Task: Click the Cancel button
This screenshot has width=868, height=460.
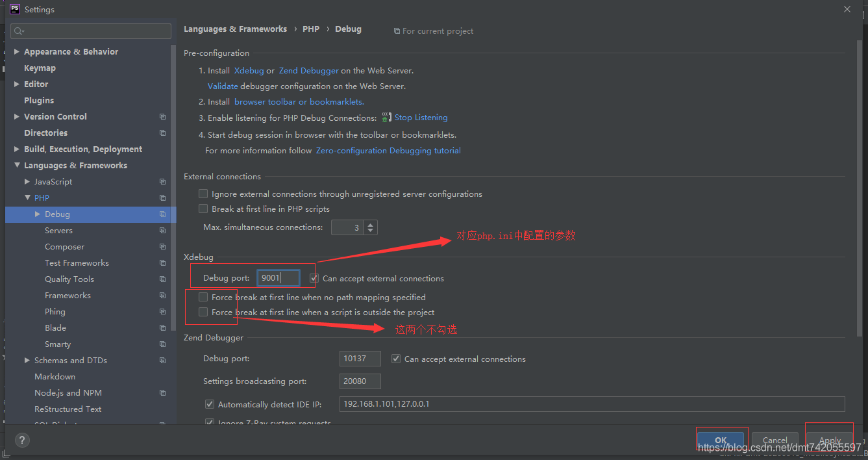Action: point(775,440)
